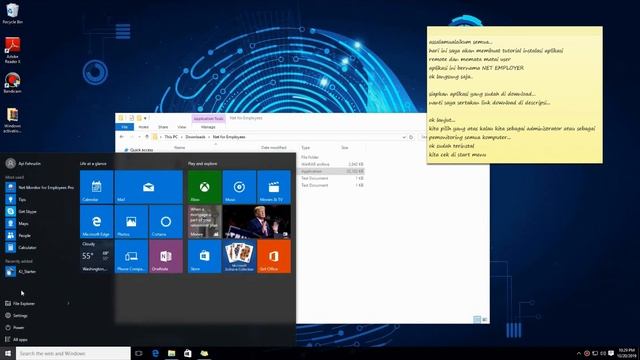
Task: Open the News tile with photo
Action: [x=257, y=222]
